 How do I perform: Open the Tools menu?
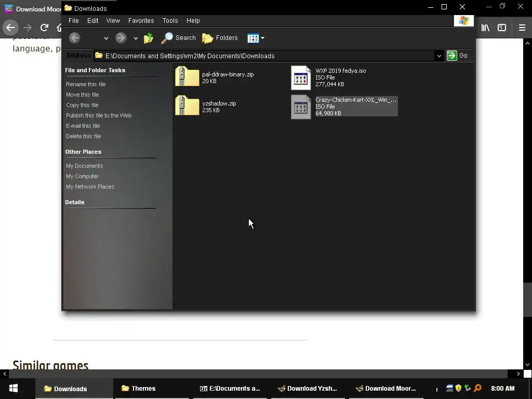(170, 21)
